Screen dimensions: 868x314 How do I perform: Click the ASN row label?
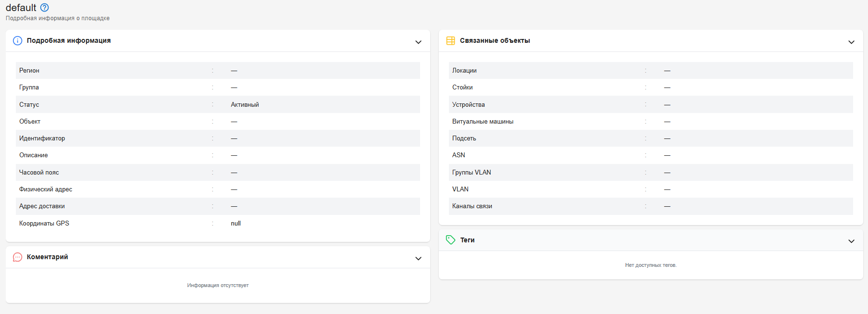pos(459,155)
